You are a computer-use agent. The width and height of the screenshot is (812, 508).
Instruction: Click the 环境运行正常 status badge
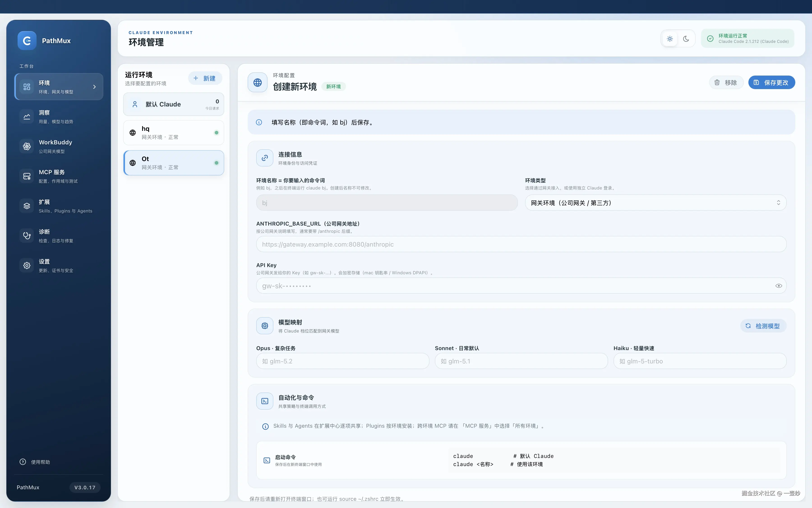[748, 39]
